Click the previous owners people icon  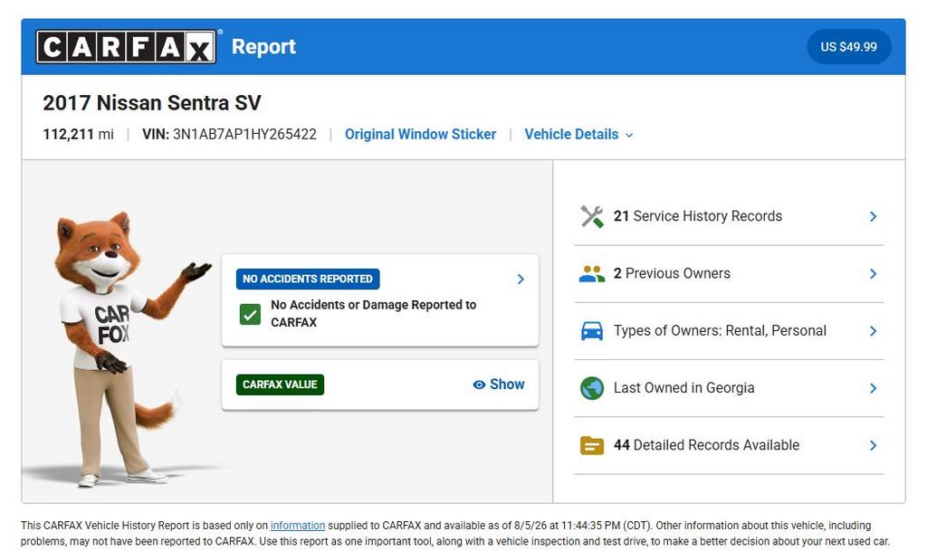point(592,273)
